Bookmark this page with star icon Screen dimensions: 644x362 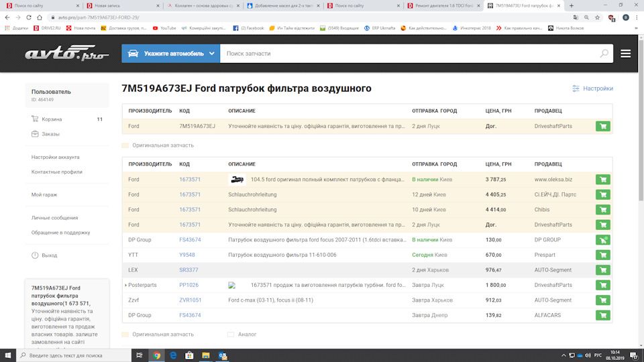(598, 17)
